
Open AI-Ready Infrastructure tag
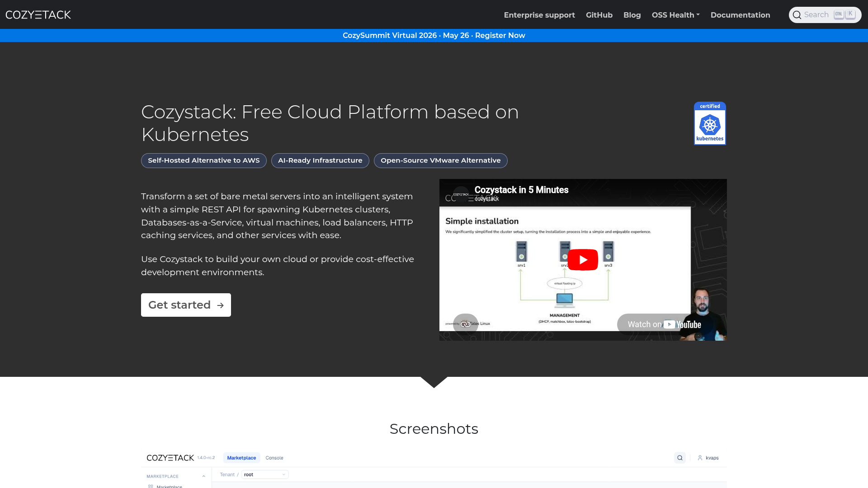(320, 160)
